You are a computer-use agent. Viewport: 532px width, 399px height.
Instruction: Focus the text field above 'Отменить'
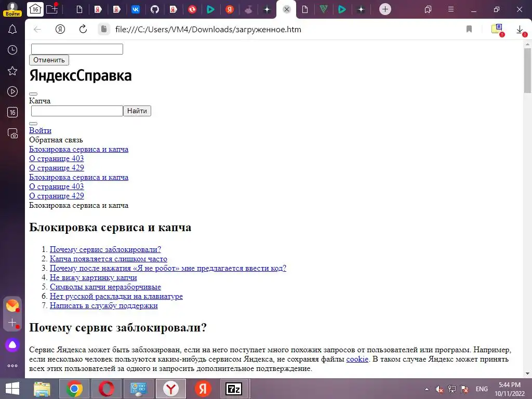(77, 49)
